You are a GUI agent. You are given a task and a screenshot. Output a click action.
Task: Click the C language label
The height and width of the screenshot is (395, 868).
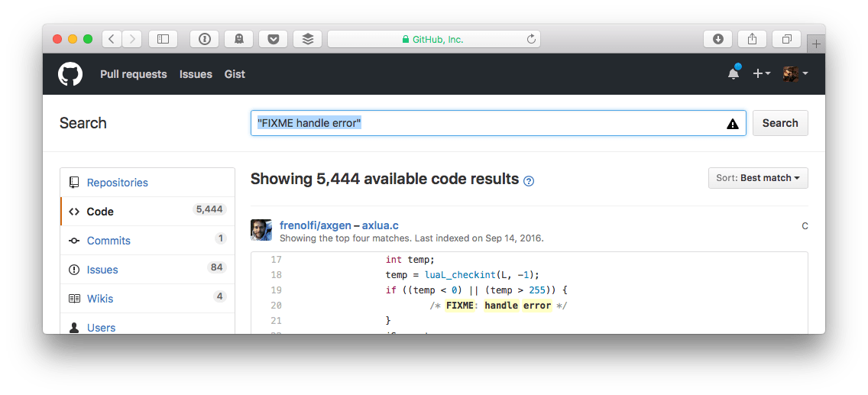pos(805,225)
